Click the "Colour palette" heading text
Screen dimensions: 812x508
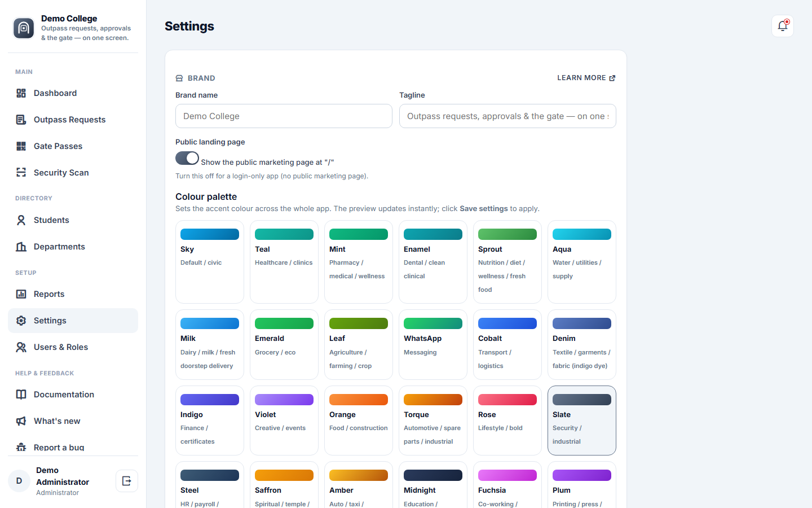click(x=206, y=196)
